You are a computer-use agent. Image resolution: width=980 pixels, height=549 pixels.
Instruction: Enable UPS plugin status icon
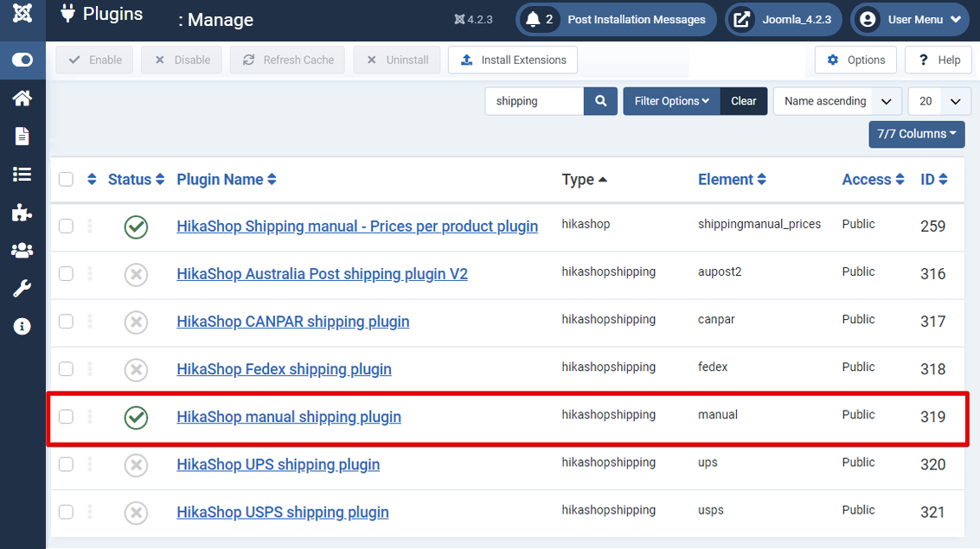click(137, 465)
